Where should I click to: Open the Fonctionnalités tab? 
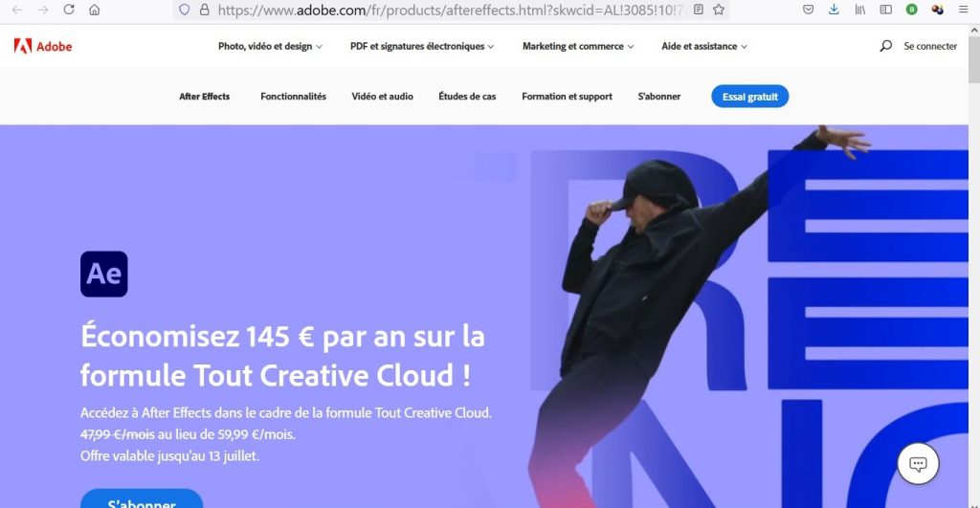tap(293, 97)
